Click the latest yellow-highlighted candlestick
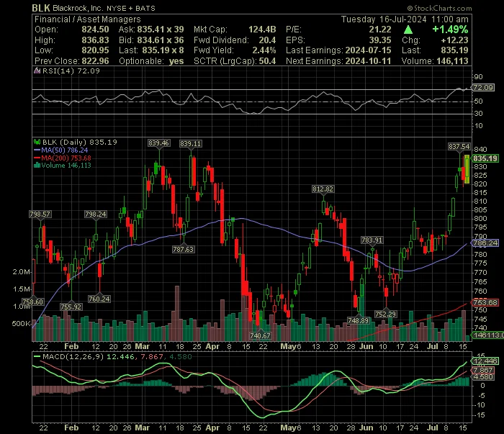The image size is (504, 434). click(467, 169)
